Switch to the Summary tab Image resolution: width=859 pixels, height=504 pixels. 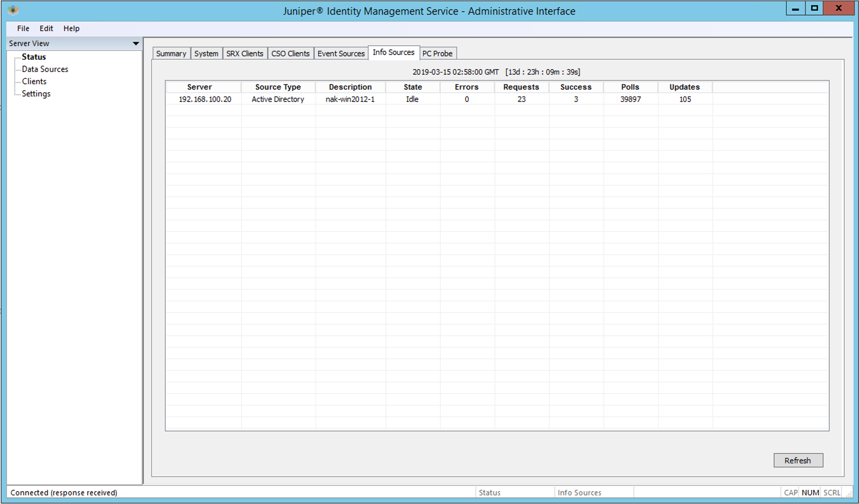171,53
